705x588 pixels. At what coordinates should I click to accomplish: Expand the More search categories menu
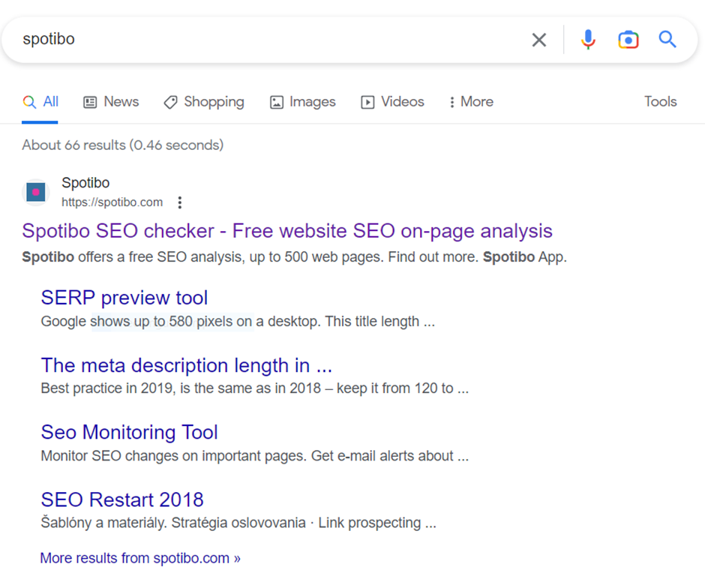coord(472,102)
